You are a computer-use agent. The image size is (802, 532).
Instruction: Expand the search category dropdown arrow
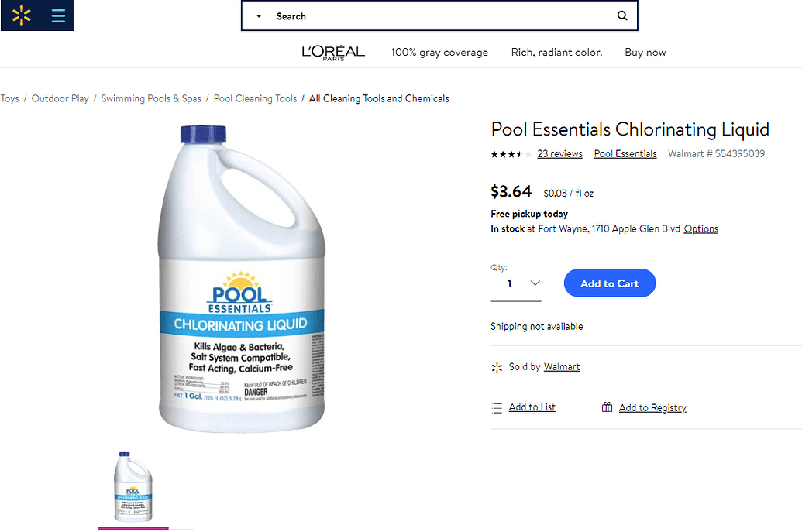pos(258,15)
